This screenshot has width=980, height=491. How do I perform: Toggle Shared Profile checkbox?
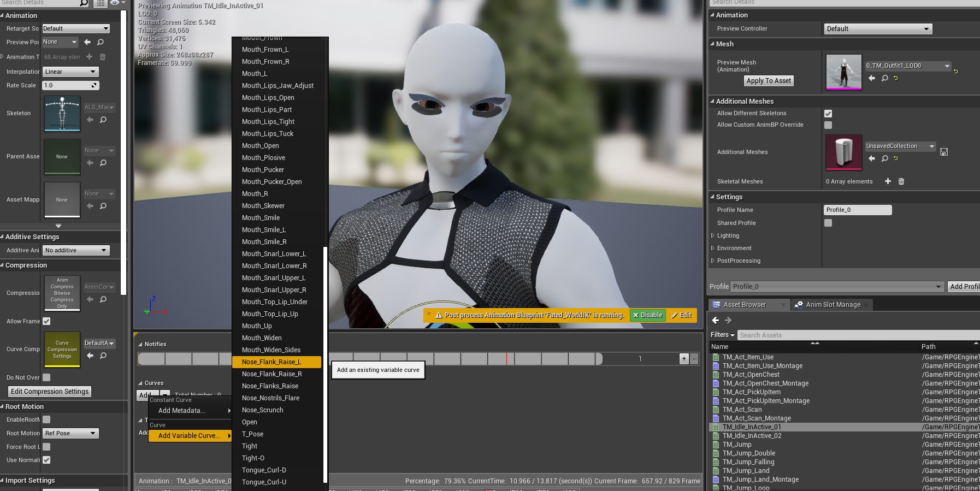828,223
